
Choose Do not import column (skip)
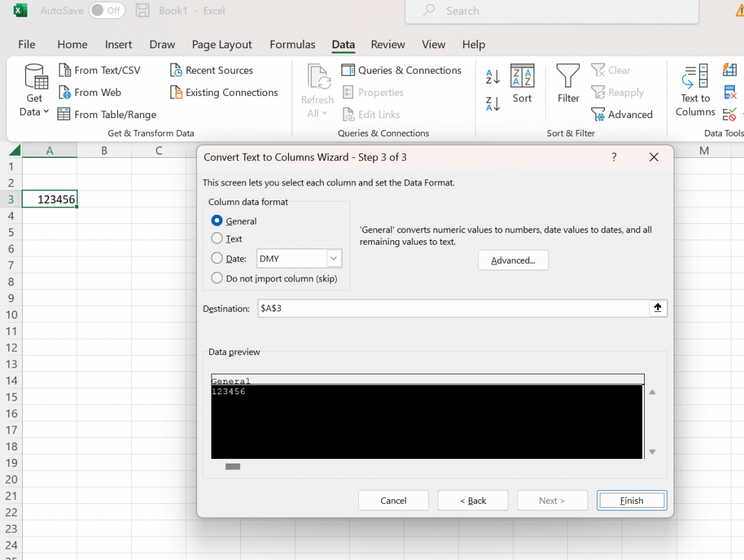pos(217,278)
